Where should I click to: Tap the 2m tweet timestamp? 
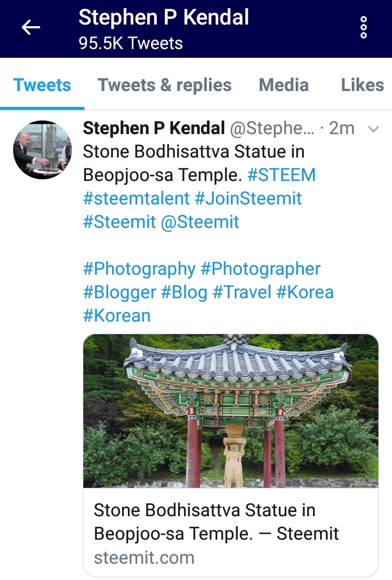(x=342, y=128)
